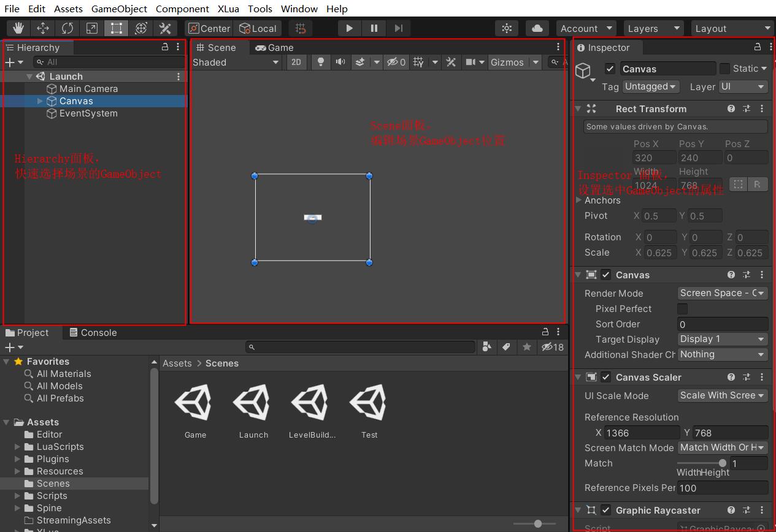Open Canvas Scaler more options menu
Image resolution: width=776 pixels, height=532 pixels.
762,377
